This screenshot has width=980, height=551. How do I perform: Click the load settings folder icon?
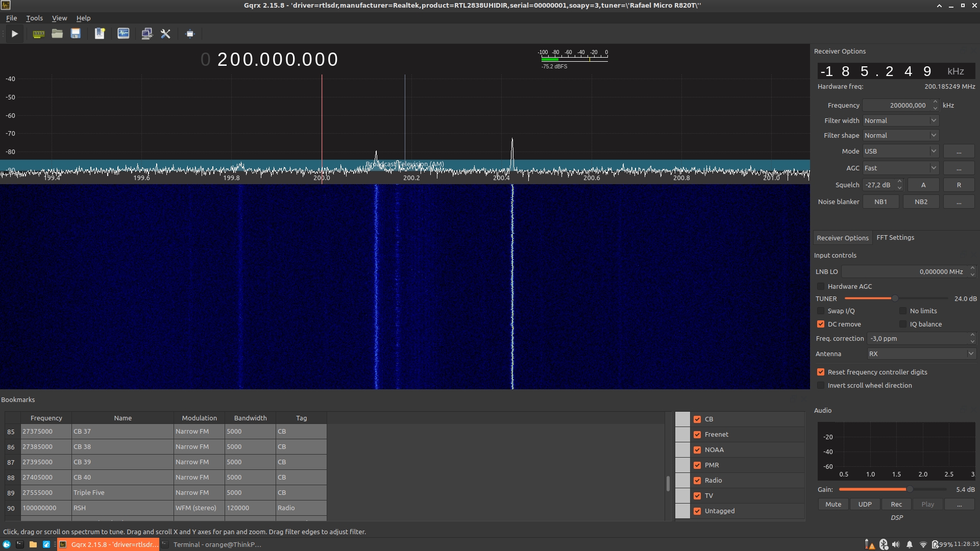pyautogui.click(x=57, y=34)
